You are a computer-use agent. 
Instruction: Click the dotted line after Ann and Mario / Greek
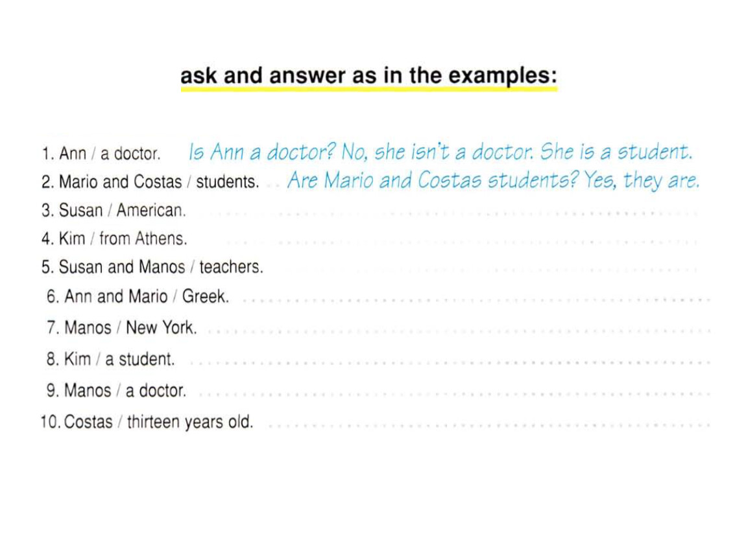[475, 301]
